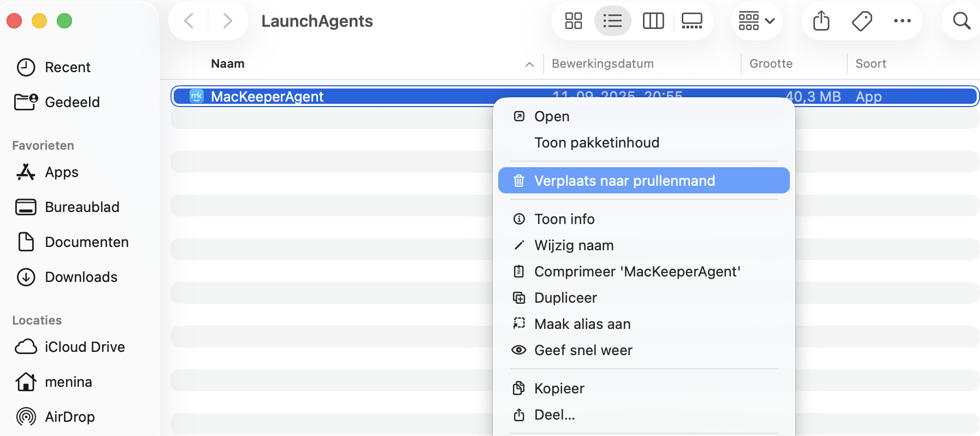Click the Bureaublad desktop icon
Viewport: 980px width, 436px height.
(26, 207)
